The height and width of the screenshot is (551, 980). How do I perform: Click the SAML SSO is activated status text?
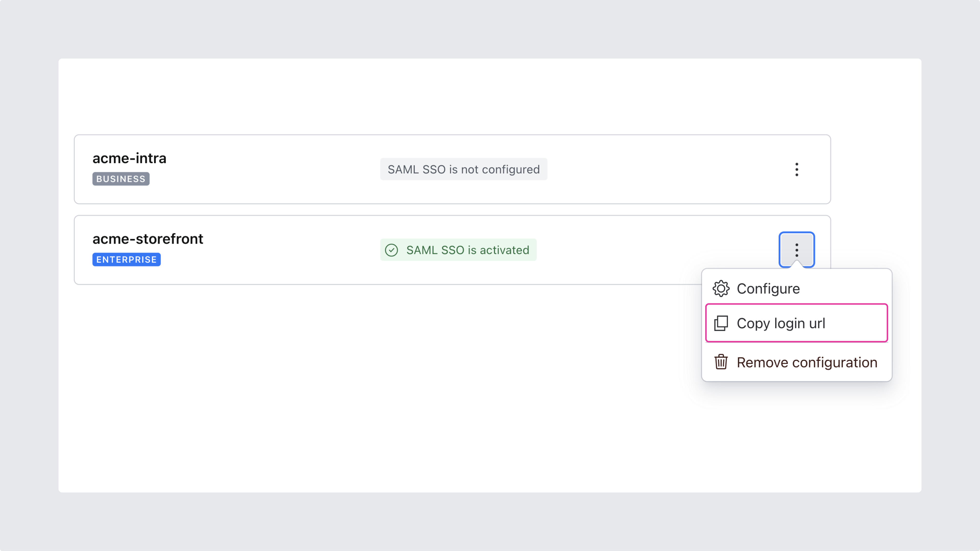(x=468, y=250)
